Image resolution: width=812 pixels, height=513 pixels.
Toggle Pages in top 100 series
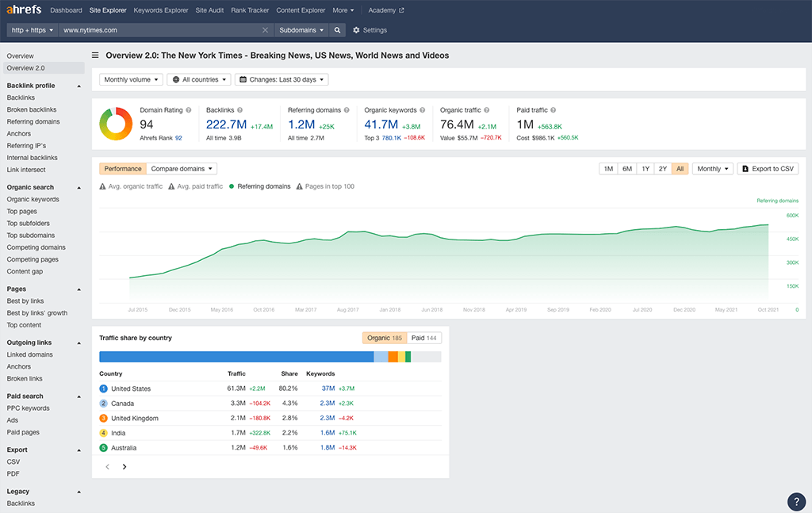325,186
